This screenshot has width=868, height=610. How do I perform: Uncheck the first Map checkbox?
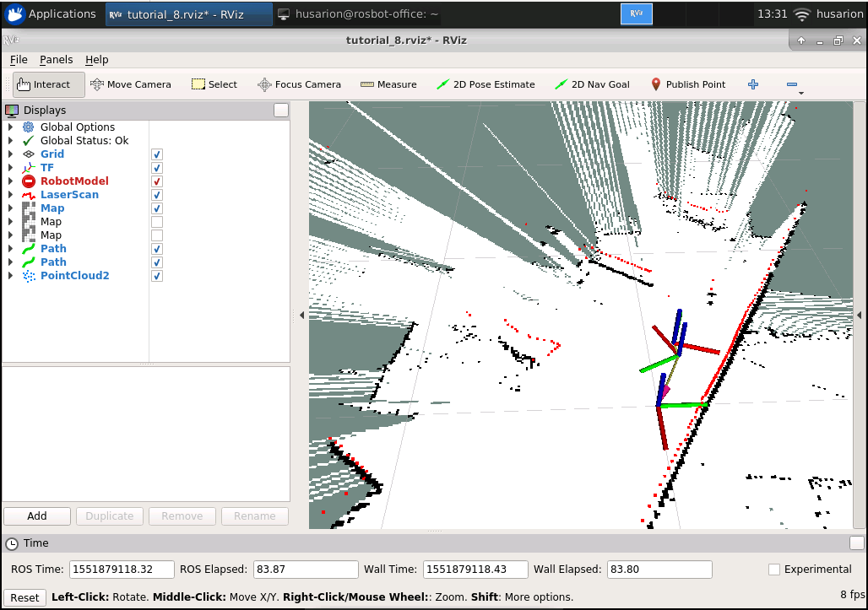[157, 208]
